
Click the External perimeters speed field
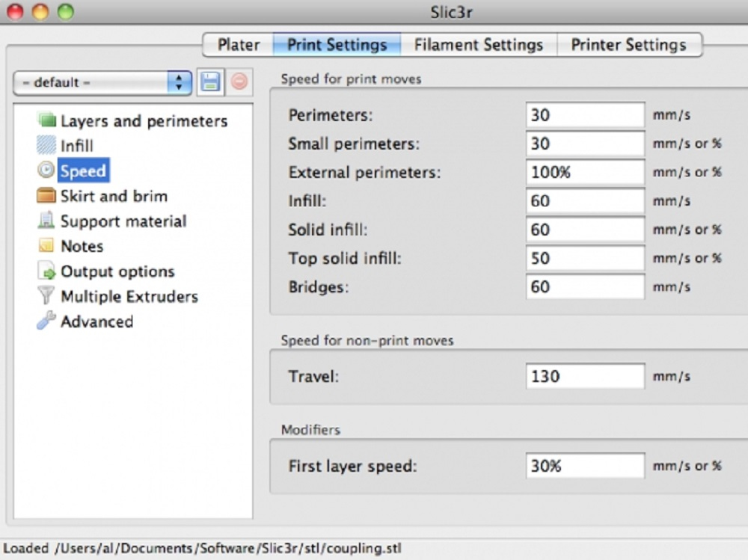586,172
